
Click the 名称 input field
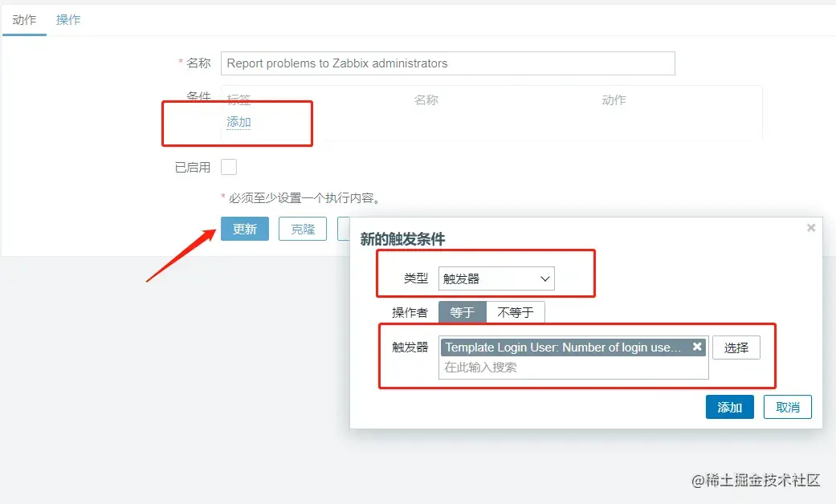[x=448, y=63]
